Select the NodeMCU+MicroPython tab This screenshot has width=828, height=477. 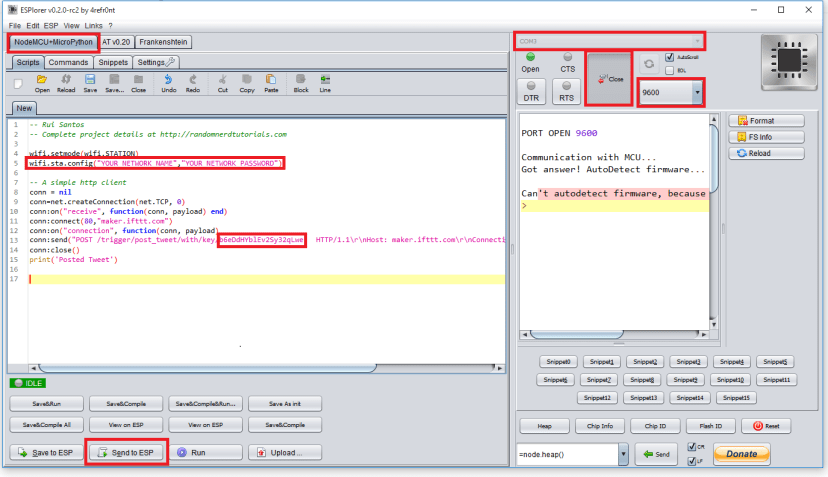point(53,42)
